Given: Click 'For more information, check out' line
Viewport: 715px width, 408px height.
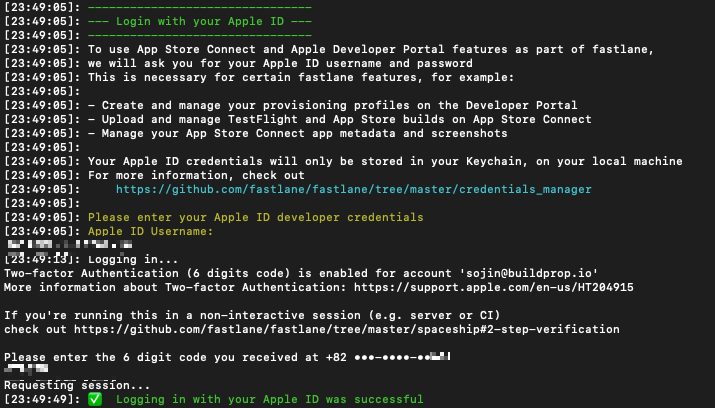Looking at the screenshot, I should click(x=196, y=175).
